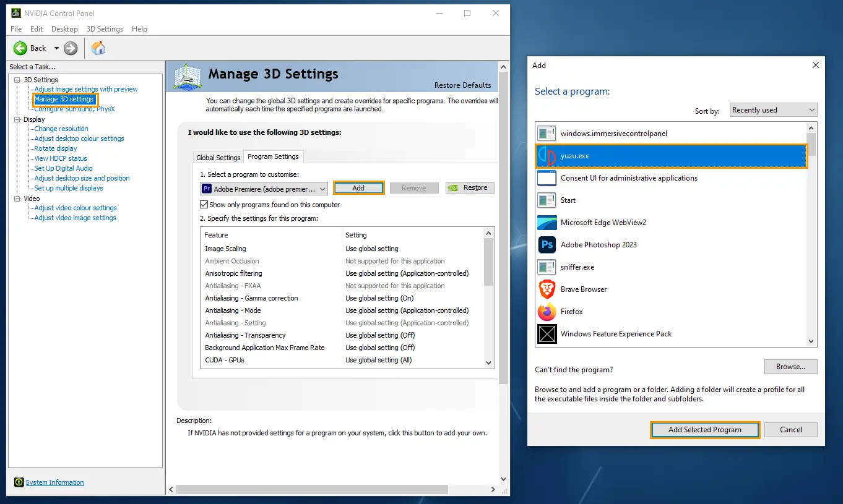The image size is (843, 504).
Task: Click the windows.immersivecontrolpanel icon
Action: tap(547, 134)
